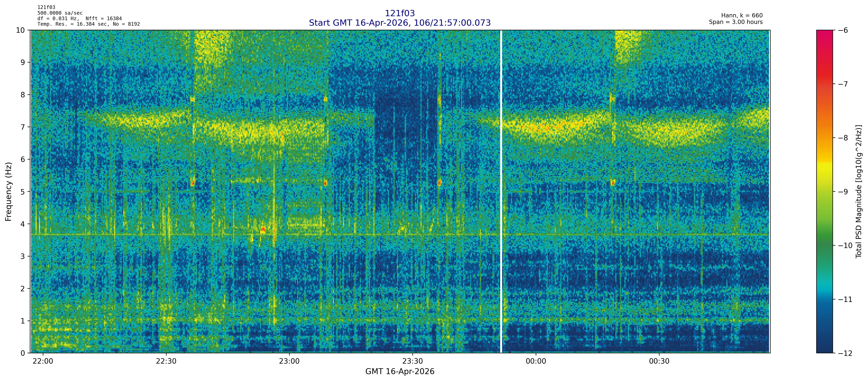
Task: Click the 23:00 time axis tick label
Action: pyautogui.click(x=289, y=362)
